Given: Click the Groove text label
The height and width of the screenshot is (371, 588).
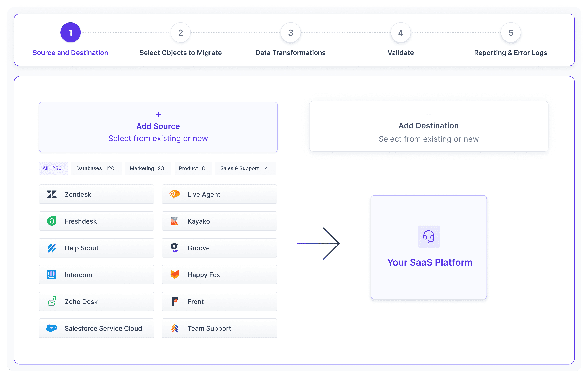Looking at the screenshot, I should 199,248.
